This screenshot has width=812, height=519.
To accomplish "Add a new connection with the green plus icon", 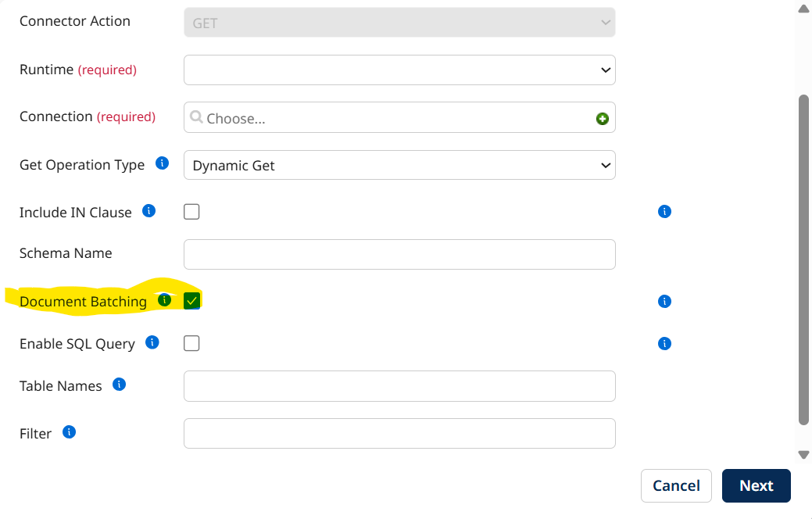I will tap(603, 117).
